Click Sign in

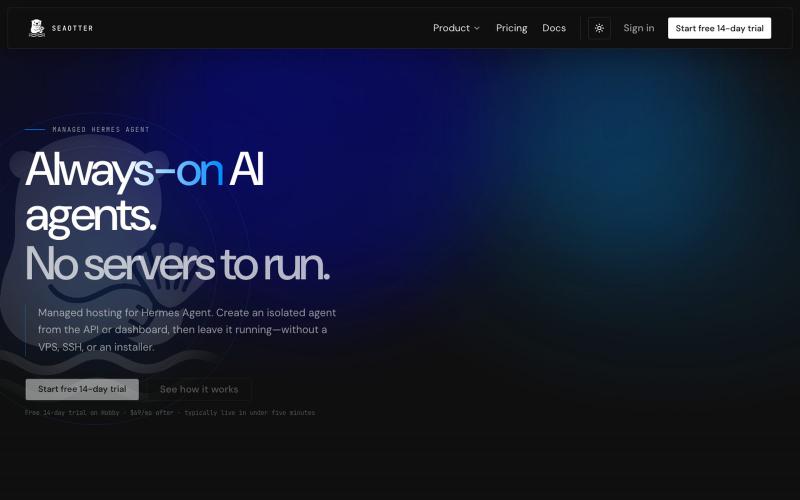638,28
